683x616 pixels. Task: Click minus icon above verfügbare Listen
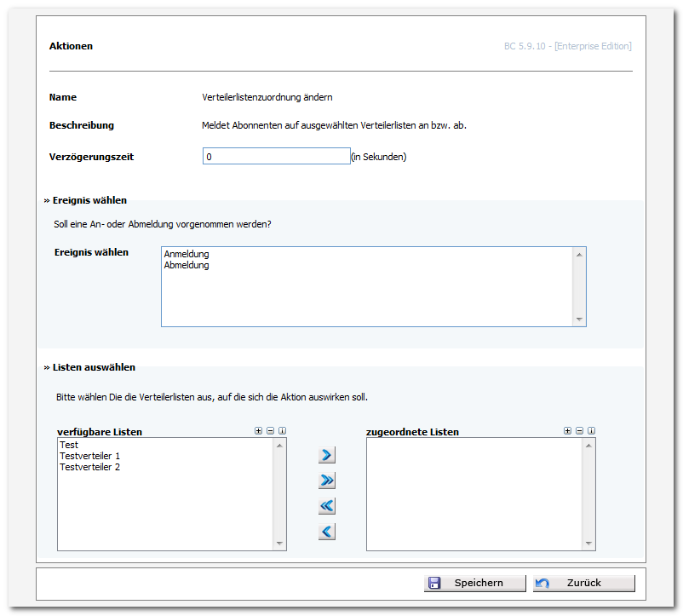click(x=271, y=431)
